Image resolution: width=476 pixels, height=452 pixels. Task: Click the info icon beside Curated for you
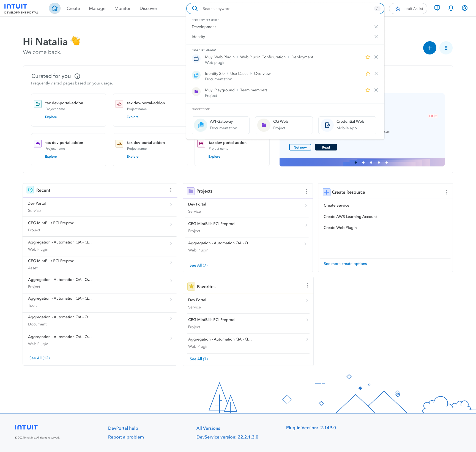(77, 76)
